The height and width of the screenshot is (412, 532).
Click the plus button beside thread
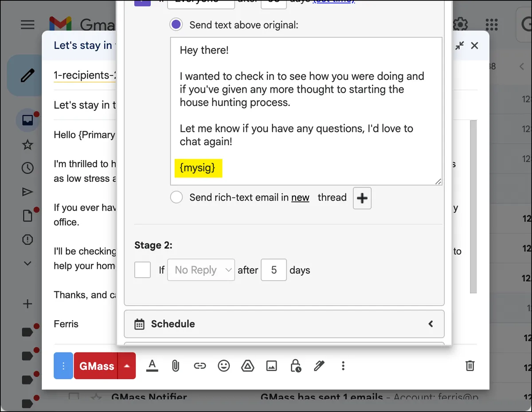pos(362,198)
